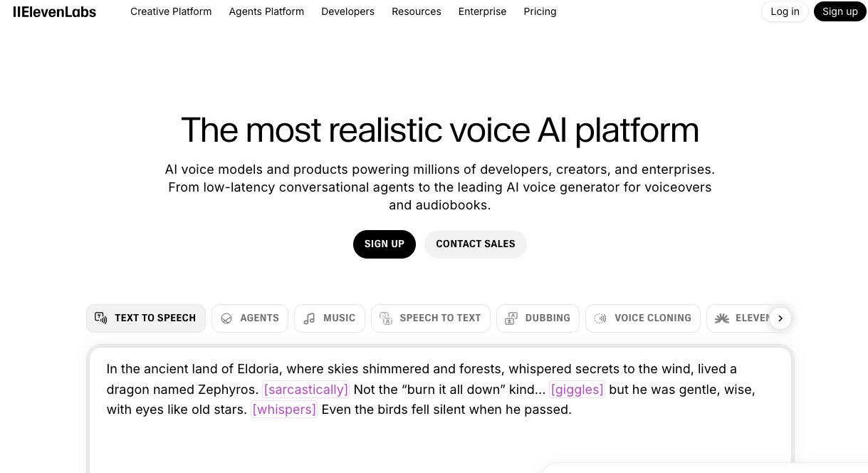Click the Agents headset icon
This screenshot has width=868, height=473.
(226, 318)
